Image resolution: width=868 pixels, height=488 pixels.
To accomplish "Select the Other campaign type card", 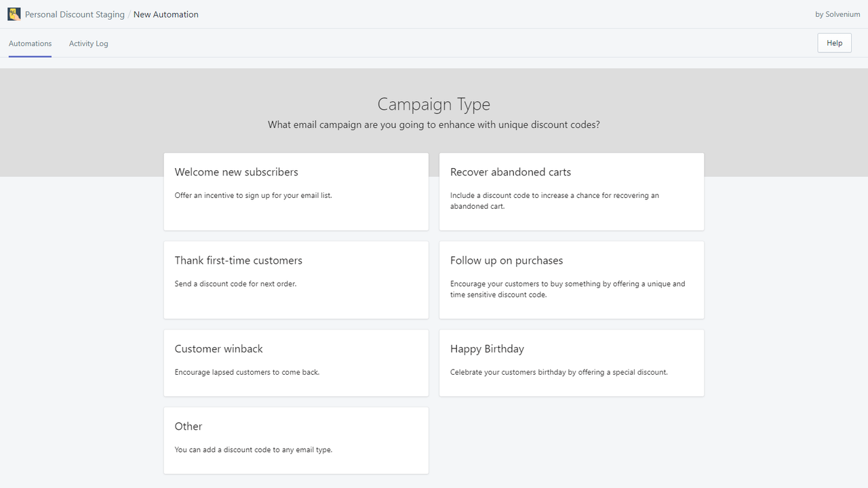I will pyautogui.click(x=296, y=440).
